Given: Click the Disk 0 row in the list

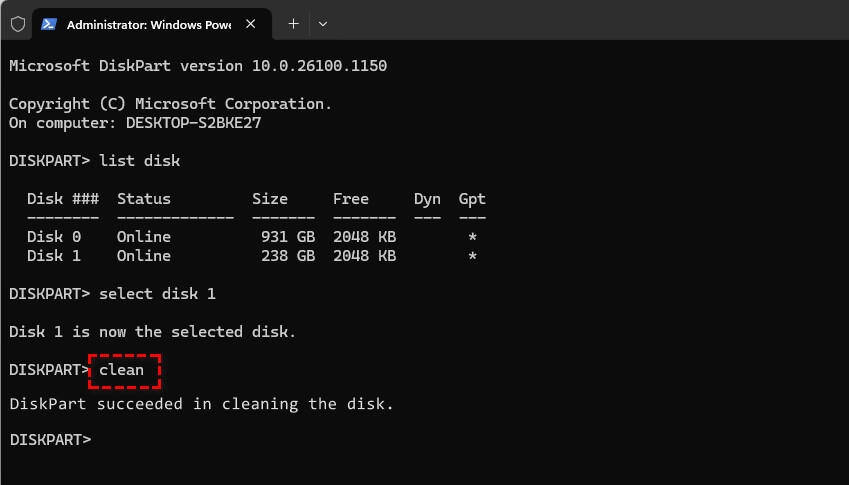Looking at the screenshot, I should 250,237.
